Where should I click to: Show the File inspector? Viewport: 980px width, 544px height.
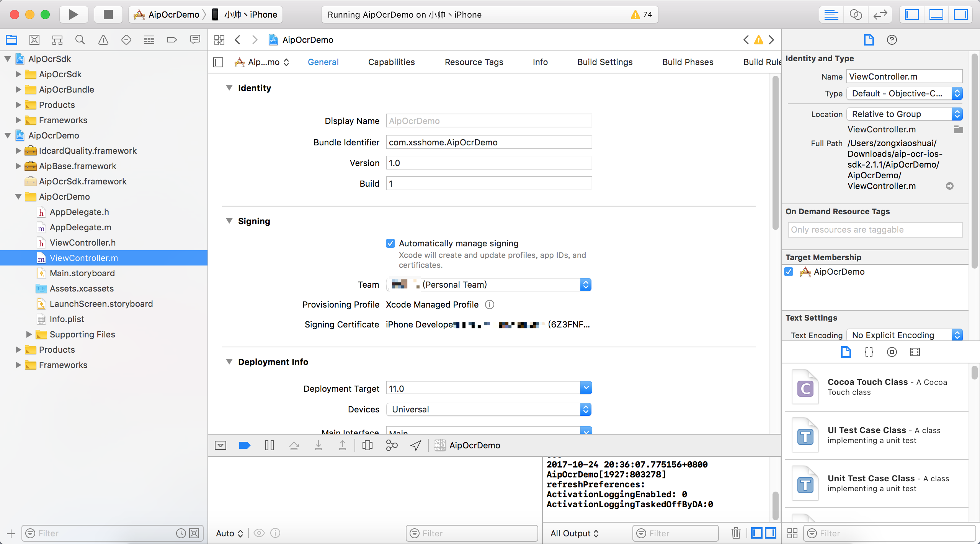[869, 40]
